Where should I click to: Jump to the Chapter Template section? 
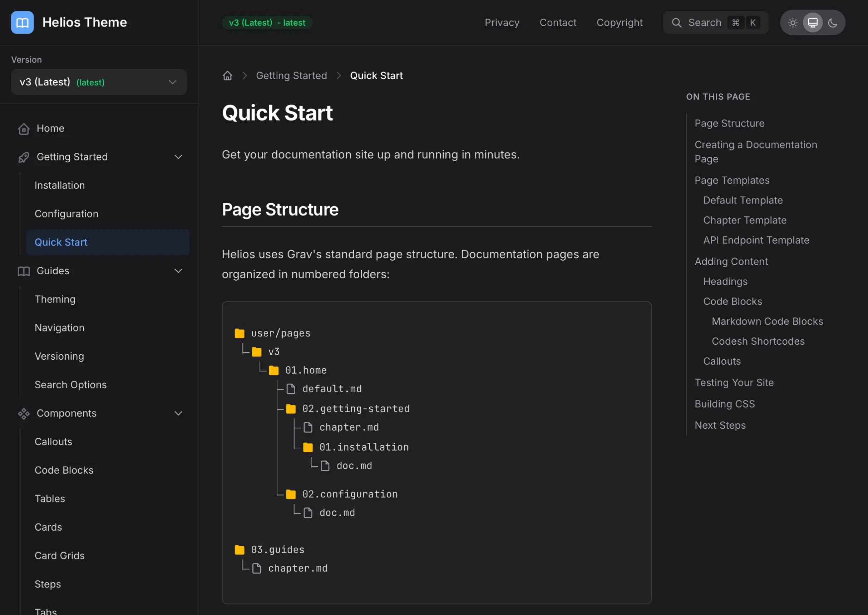(744, 220)
